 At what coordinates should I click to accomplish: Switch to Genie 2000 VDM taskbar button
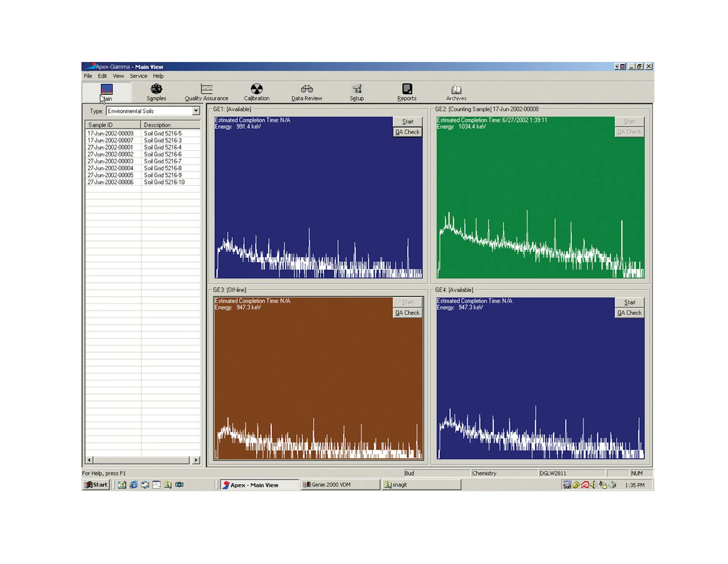click(340, 485)
